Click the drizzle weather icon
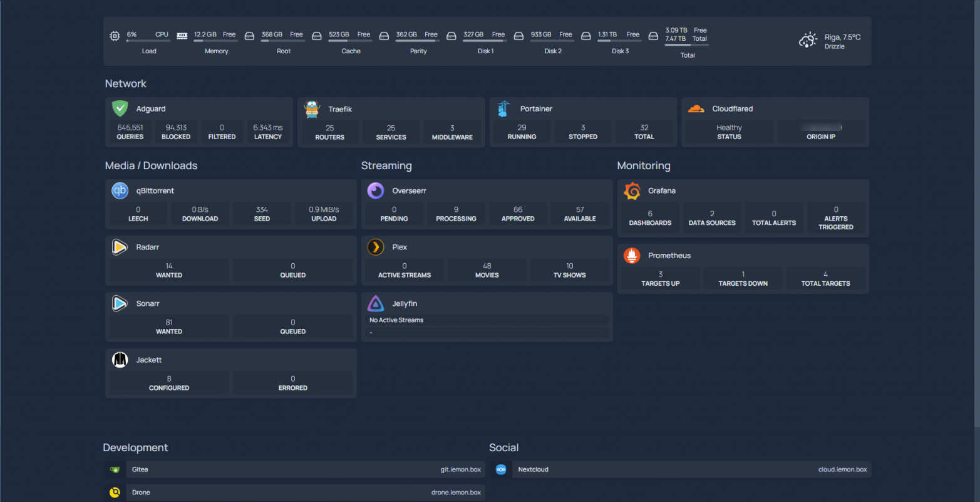 (808, 40)
